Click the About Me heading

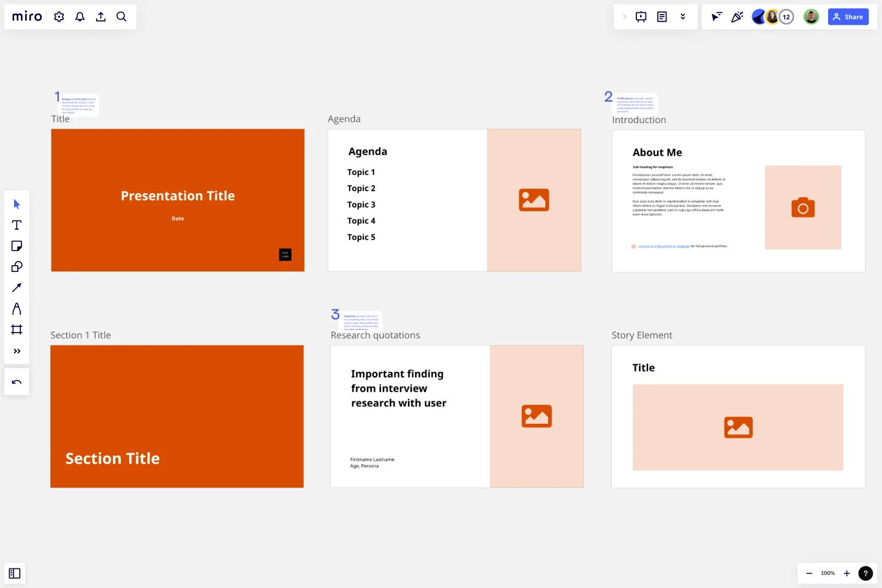click(x=657, y=153)
